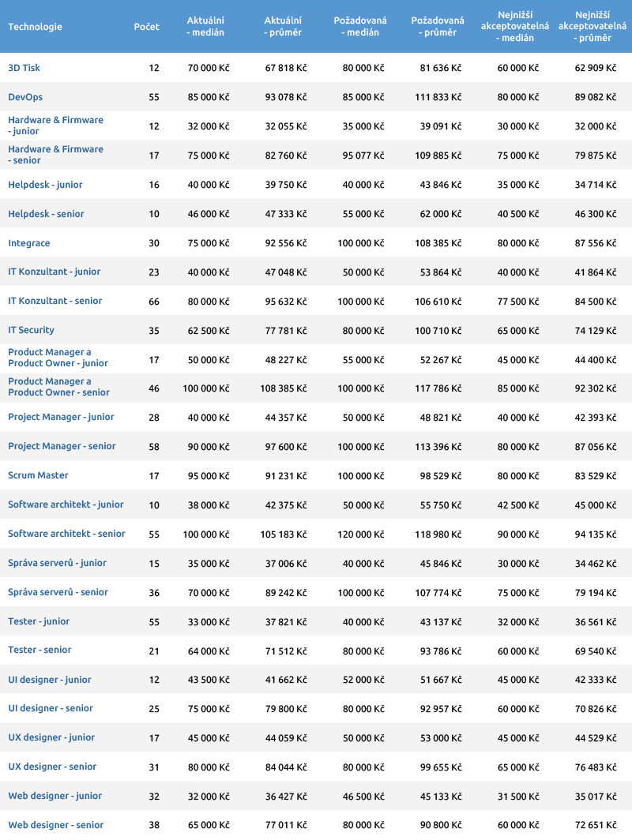The height and width of the screenshot is (840, 632).
Task: Click the 108 385 Kč cell in Product Manager senior row
Action: click(283, 388)
